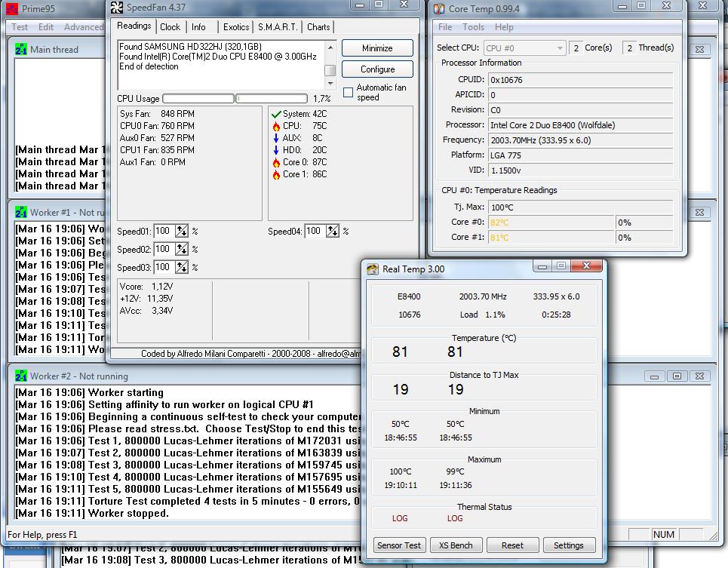Open the Help menu in Core Temp
The width and height of the screenshot is (728, 568).
(504, 27)
